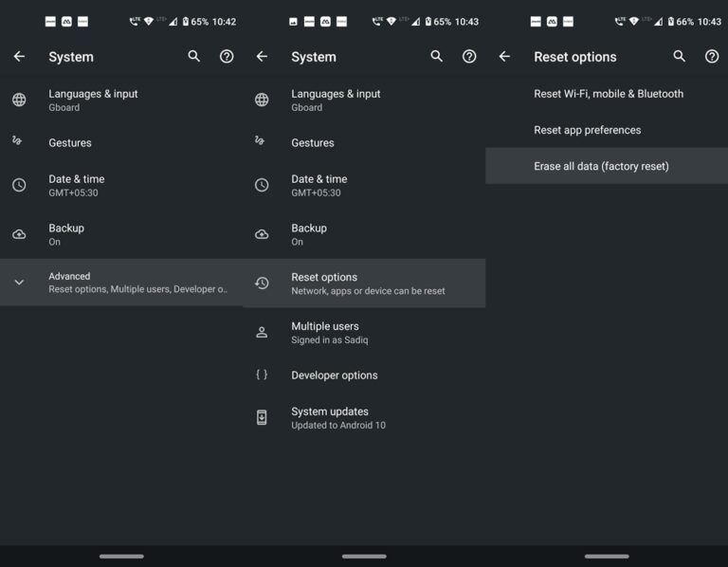Open search from the Reset options header
Viewport: 728px width, 567px height.
pyautogui.click(x=679, y=57)
